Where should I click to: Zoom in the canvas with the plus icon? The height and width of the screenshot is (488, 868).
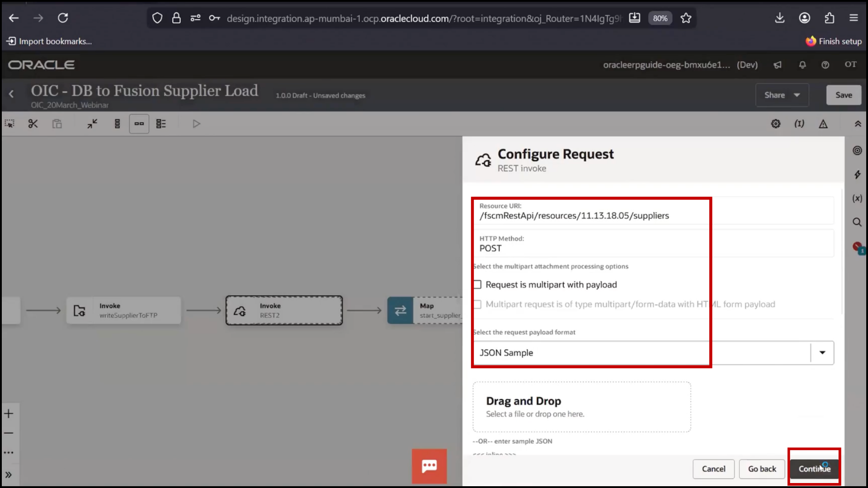[x=9, y=413]
